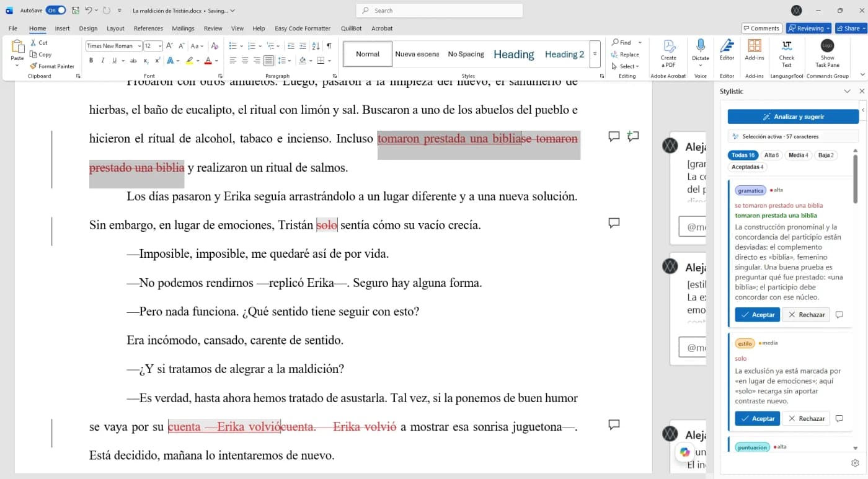This screenshot has height=479, width=868.
Task: Expand the Styles gallery more arrow
Action: click(595, 54)
